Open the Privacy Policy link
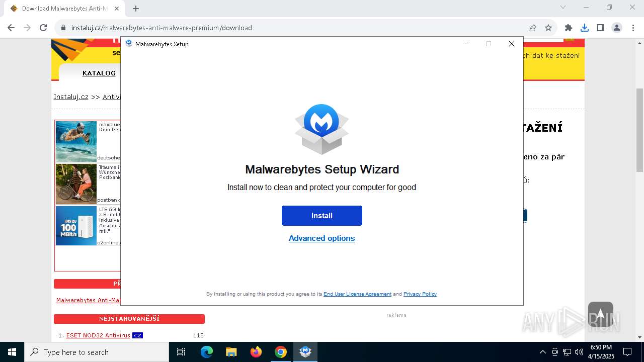The width and height of the screenshot is (644, 362). tap(420, 294)
